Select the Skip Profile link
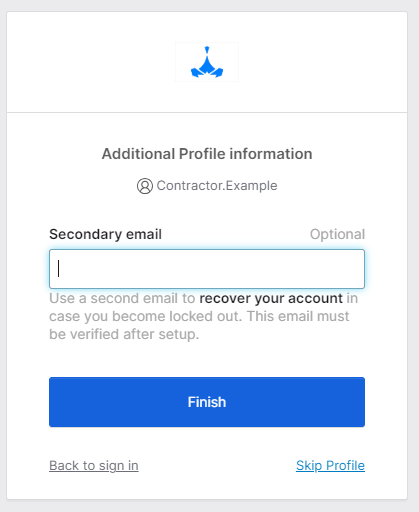Image resolution: width=419 pixels, height=512 pixels. (x=330, y=466)
